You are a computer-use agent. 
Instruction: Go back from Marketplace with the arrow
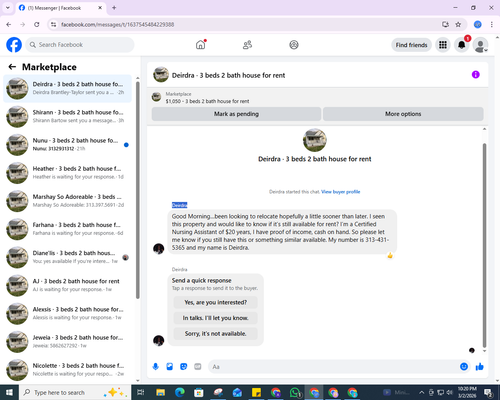pos(12,67)
